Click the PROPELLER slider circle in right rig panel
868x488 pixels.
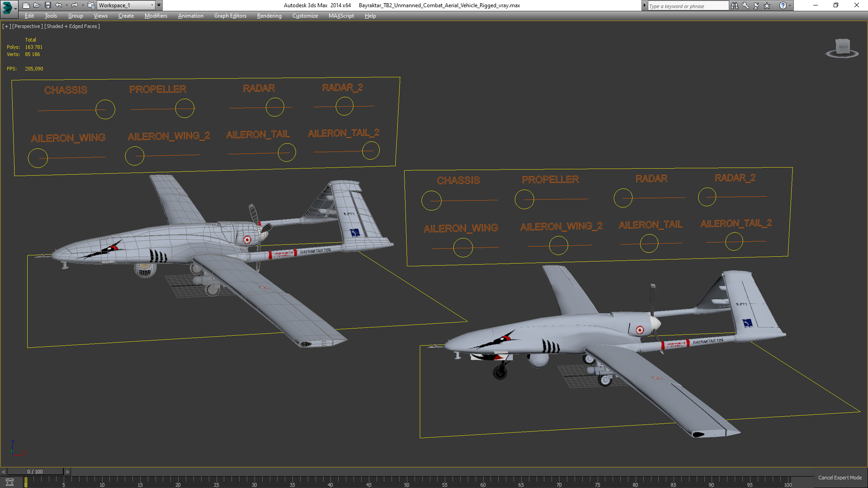click(x=524, y=199)
